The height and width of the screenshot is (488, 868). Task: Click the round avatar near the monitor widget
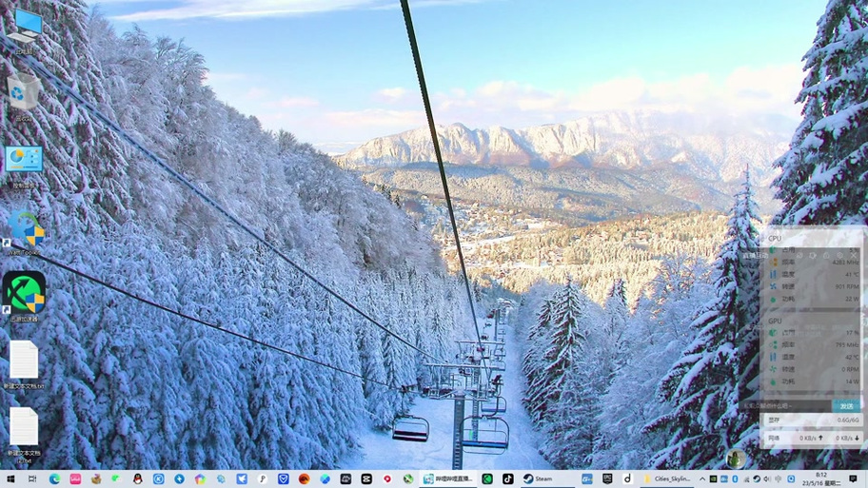point(736,459)
